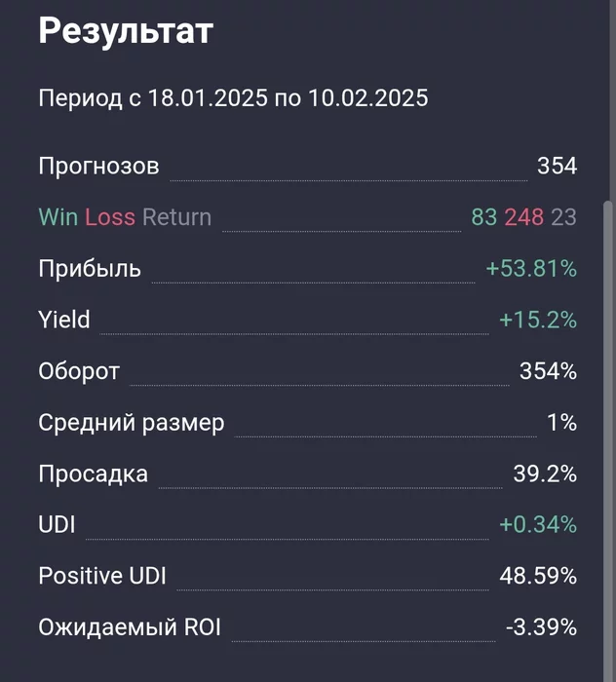Viewport: 616px width, 682px height.
Task: Click the Прибыль value +53.81%
Action: click(531, 268)
